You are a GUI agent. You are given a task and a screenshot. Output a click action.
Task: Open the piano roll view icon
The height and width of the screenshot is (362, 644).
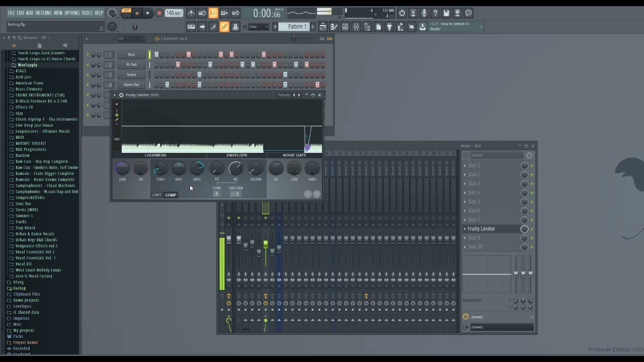click(x=334, y=27)
